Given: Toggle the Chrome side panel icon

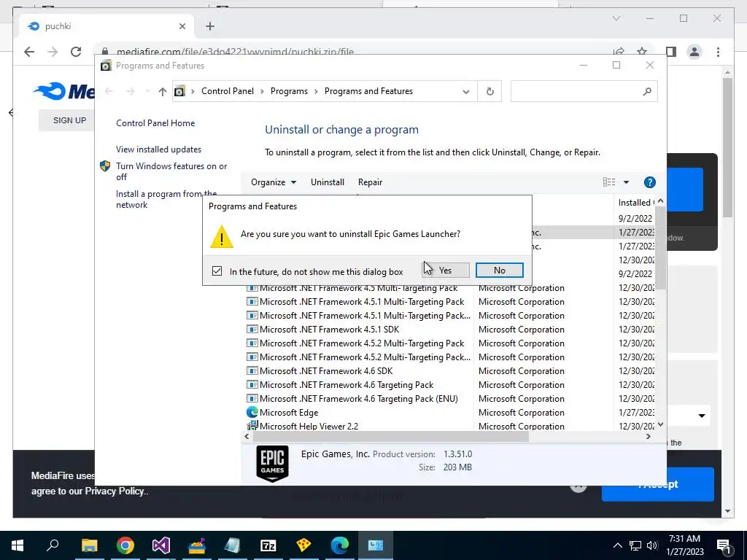Looking at the screenshot, I should [x=671, y=52].
